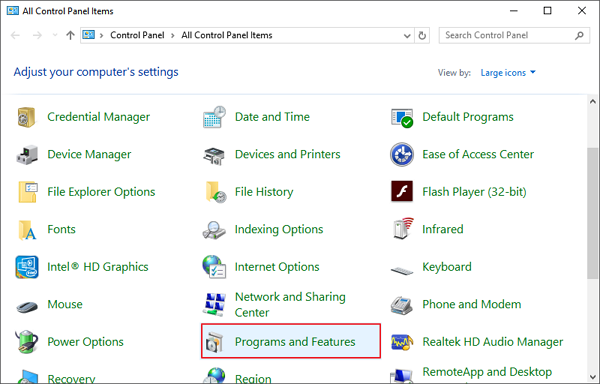Image resolution: width=600 pixels, height=384 pixels.
Task: Click the Control Panel address bar icon
Action: [89, 35]
